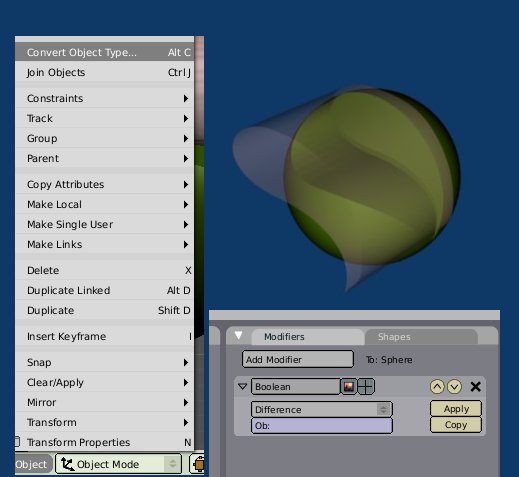Screen dimensions: 519x477
Task: Select Join Objects from menu
Action: [105, 72]
